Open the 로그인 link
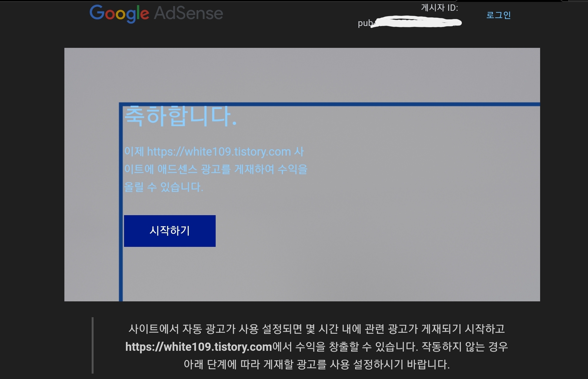 point(499,15)
